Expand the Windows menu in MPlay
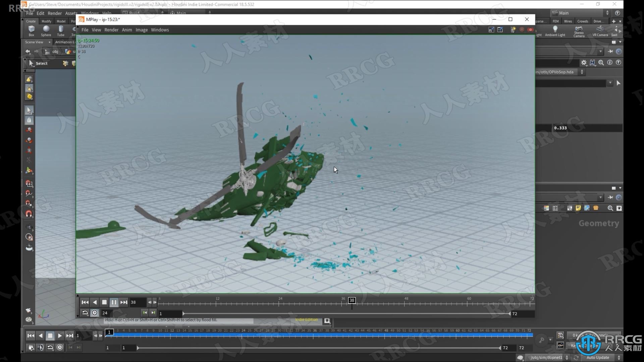Image resolution: width=644 pixels, height=362 pixels. click(x=159, y=29)
